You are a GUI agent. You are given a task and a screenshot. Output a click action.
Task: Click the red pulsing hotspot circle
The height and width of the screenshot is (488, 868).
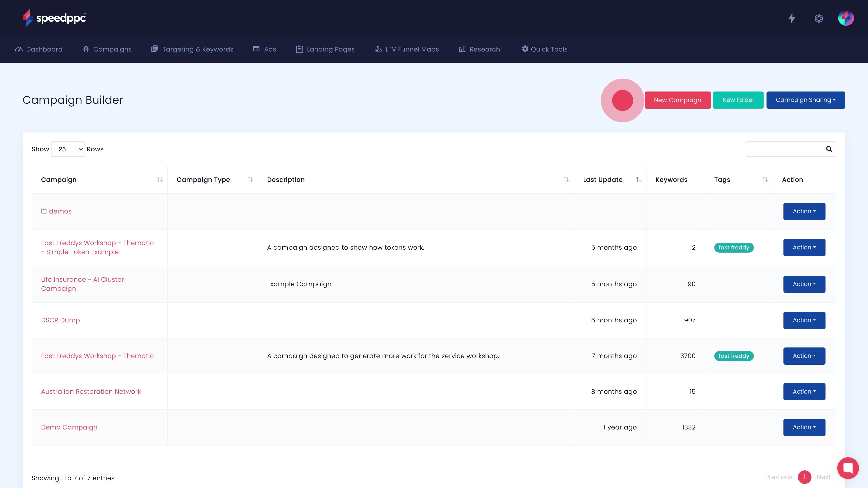(622, 100)
